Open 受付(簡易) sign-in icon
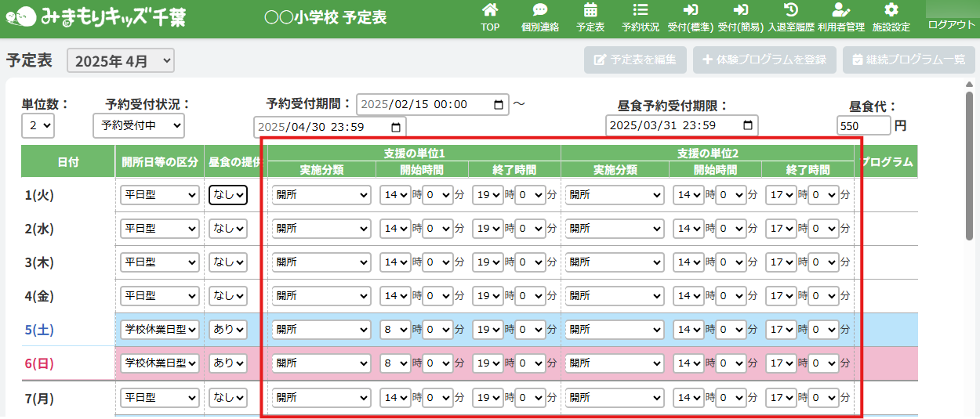 tap(740, 11)
